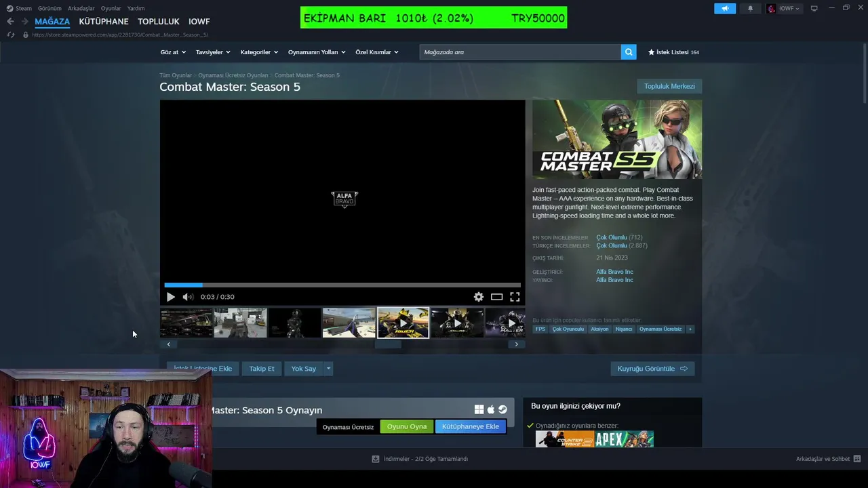
Task: Open the notifications bell
Action: click(750, 8)
